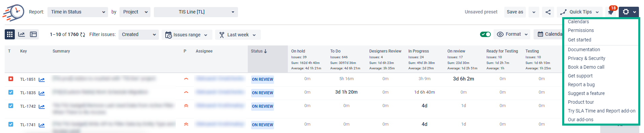Open the pivot table view icon
Screen dimensions: 644x133
click(x=33, y=34)
